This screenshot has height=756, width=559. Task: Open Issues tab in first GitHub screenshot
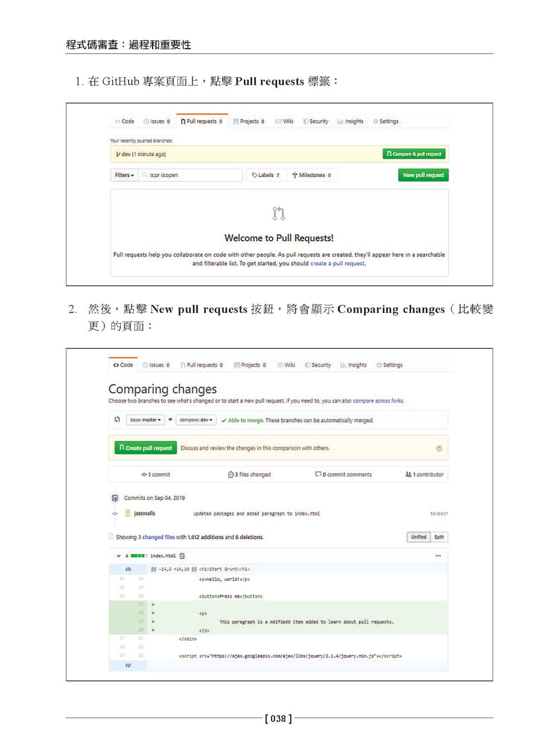pyautogui.click(x=157, y=121)
